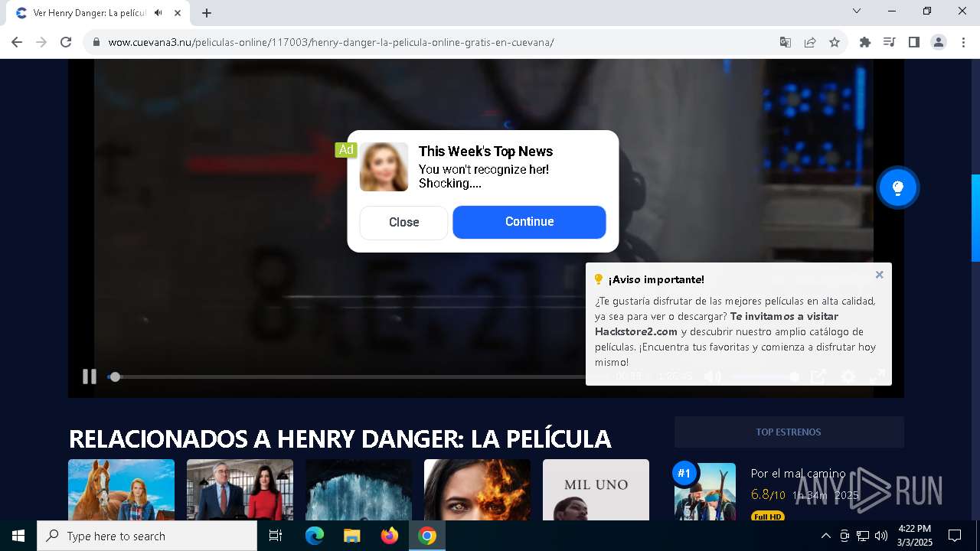
Task: Select the TOP ESTRENOS tab
Action: click(x=789, y=432)
